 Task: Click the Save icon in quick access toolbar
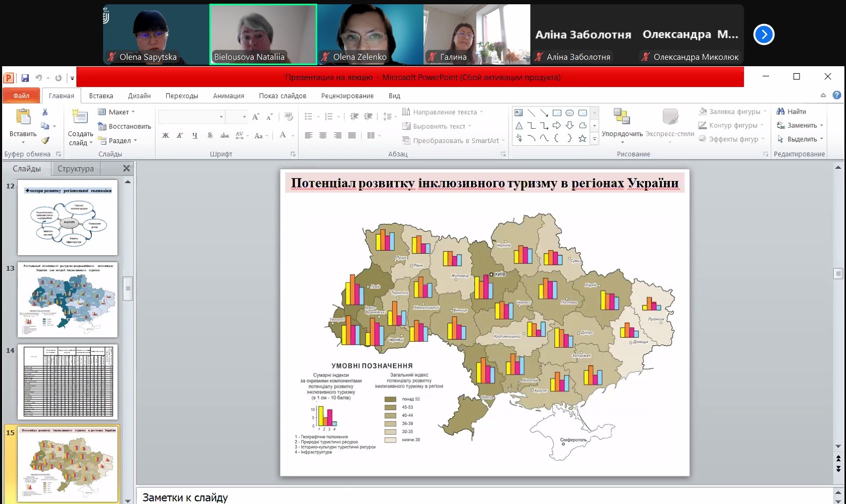point(25,78)
